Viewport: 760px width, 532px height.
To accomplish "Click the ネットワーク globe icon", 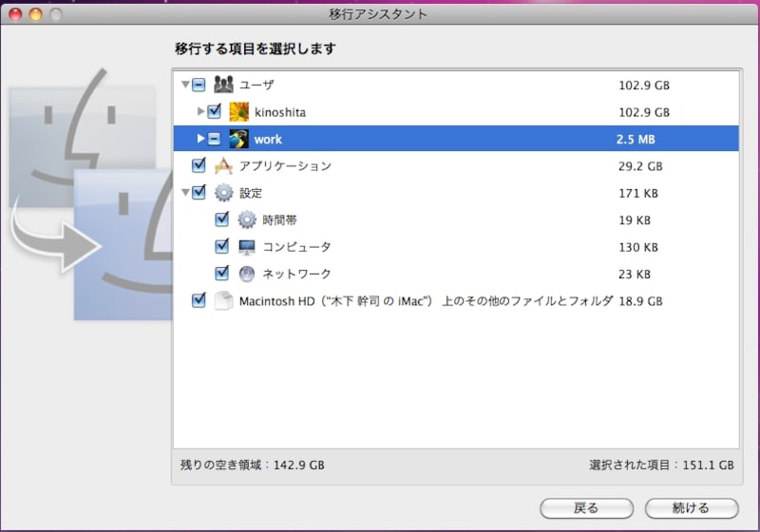I will click(247, 275).
